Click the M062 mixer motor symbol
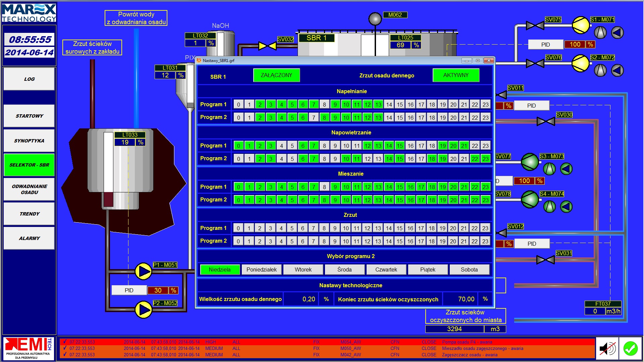This screenshot has height=362, width=644. coord(375,19)
